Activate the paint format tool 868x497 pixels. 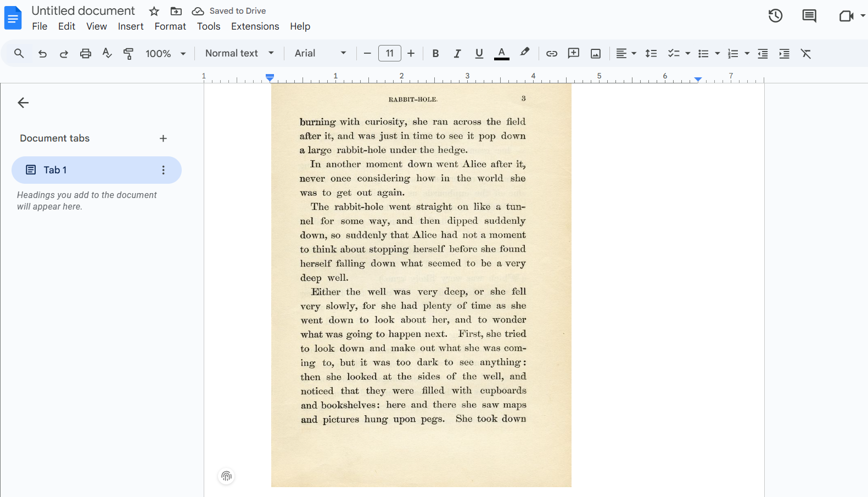pyautogui.click(x=128, y=53)
